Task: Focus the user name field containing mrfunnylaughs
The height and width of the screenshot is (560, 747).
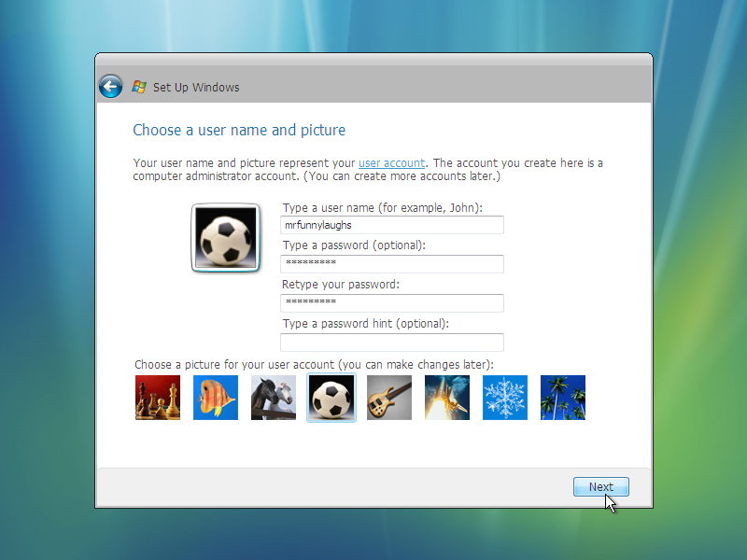Action: click(392, 225)
